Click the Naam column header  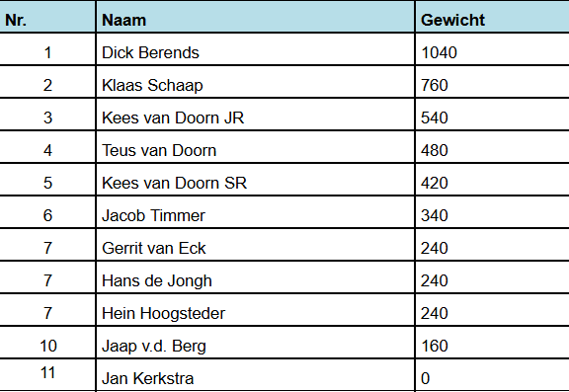[256, 17]
